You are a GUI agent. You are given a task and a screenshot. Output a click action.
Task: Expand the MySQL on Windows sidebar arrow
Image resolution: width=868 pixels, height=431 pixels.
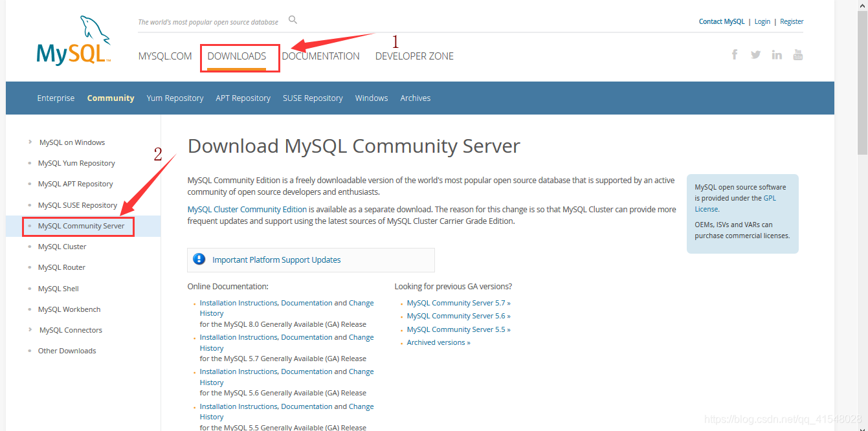tap(30, 142)
